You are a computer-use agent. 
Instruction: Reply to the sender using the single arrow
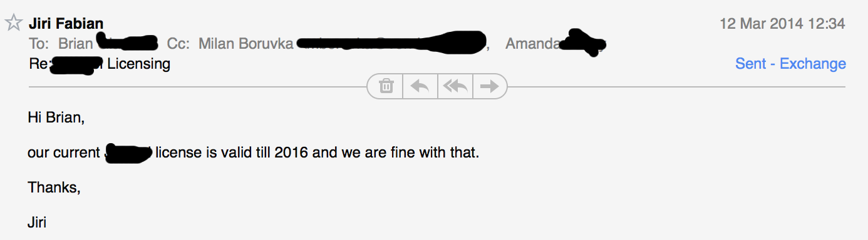(420, 86)
